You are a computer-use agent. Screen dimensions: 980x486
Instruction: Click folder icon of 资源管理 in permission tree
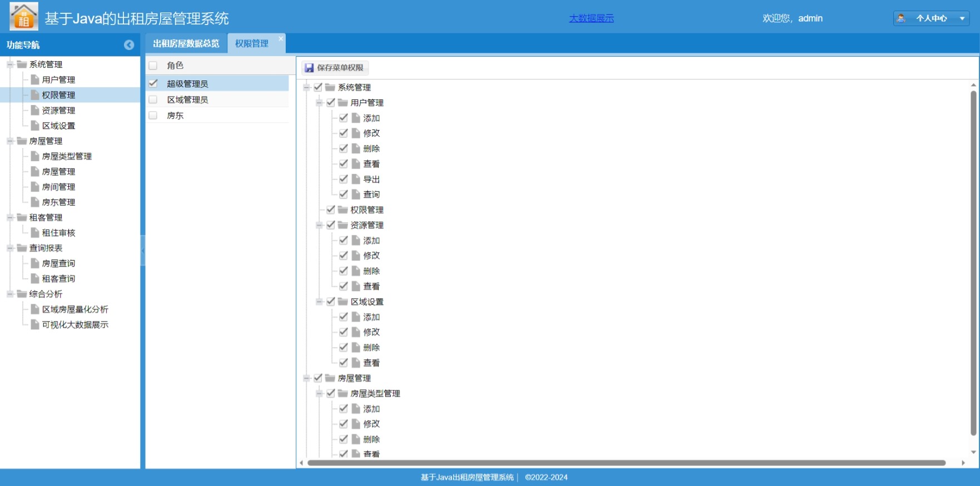[x=343, y=225]
